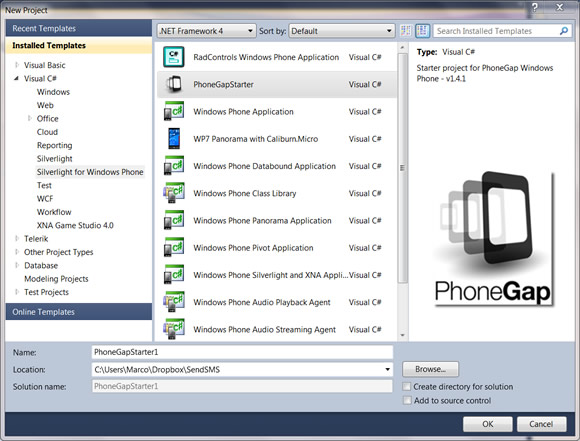Open the Location path dropdown arrow
The width and height of the screenshot is (580, 441).
[x=387, y=369]
